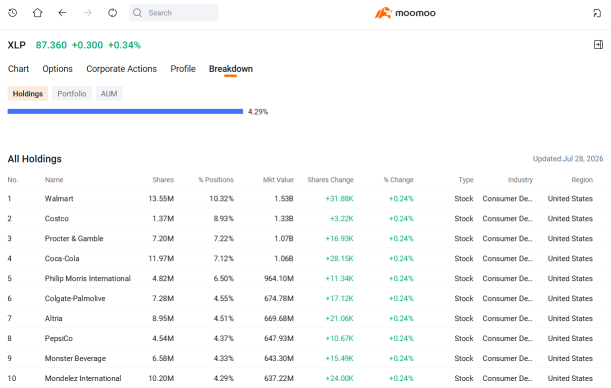Open the Corporate Actions tab

(x=122, y=69)
